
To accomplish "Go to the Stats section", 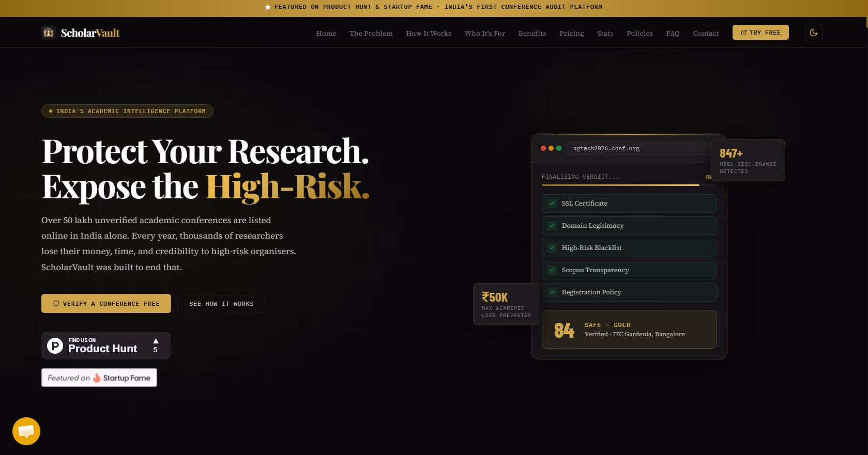I will [x=605, y=33].
